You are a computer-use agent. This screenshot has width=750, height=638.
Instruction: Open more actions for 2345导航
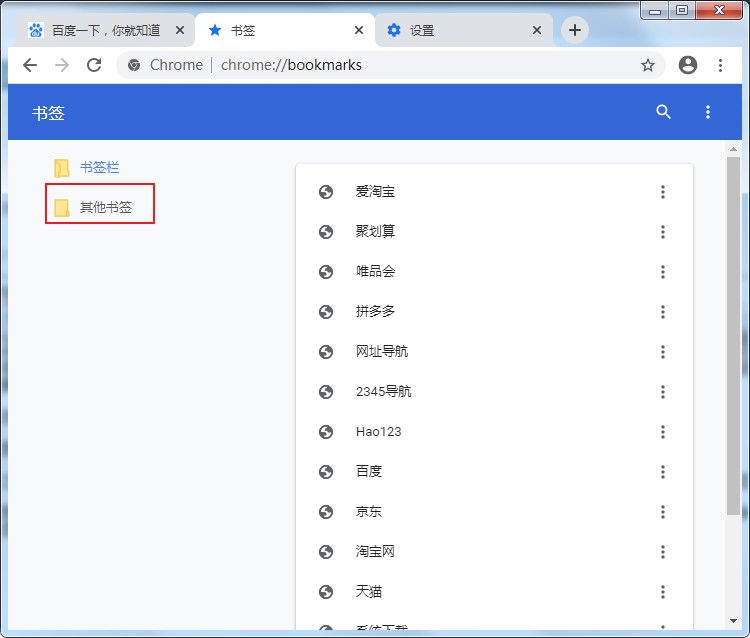pyautogui.click(x=663, y=392)
